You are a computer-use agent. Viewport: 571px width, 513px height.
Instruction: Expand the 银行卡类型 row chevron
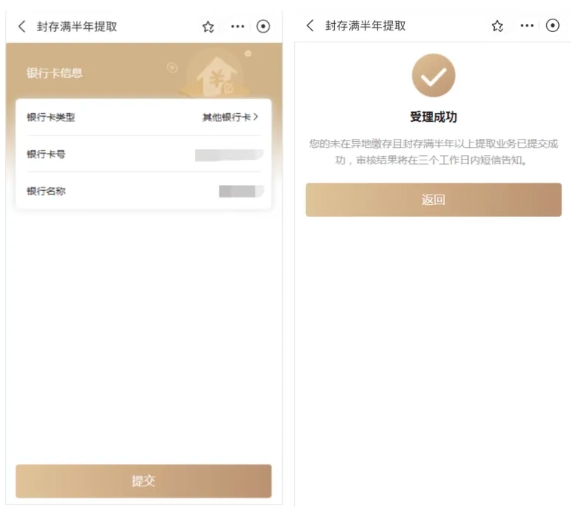(x=256, y=117)
